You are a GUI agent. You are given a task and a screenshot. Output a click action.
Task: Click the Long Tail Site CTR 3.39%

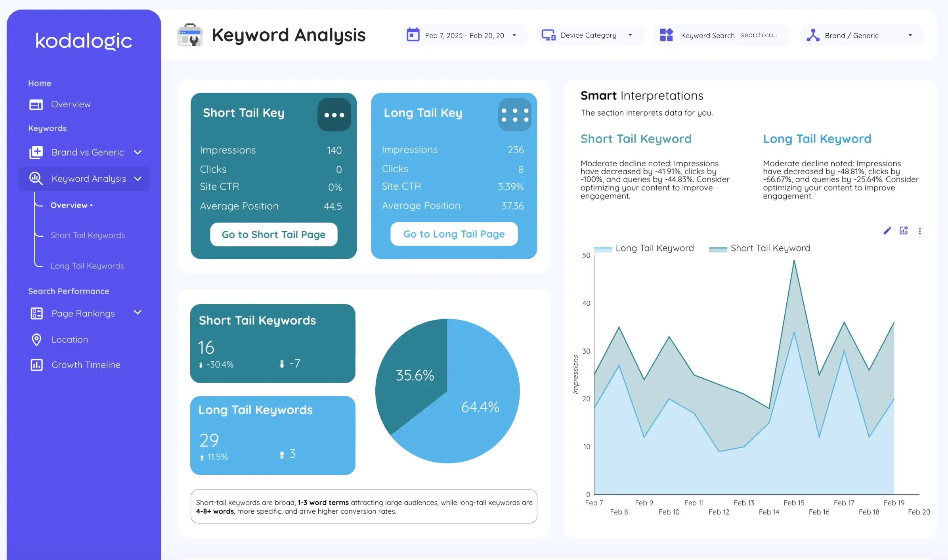(510, 187)
